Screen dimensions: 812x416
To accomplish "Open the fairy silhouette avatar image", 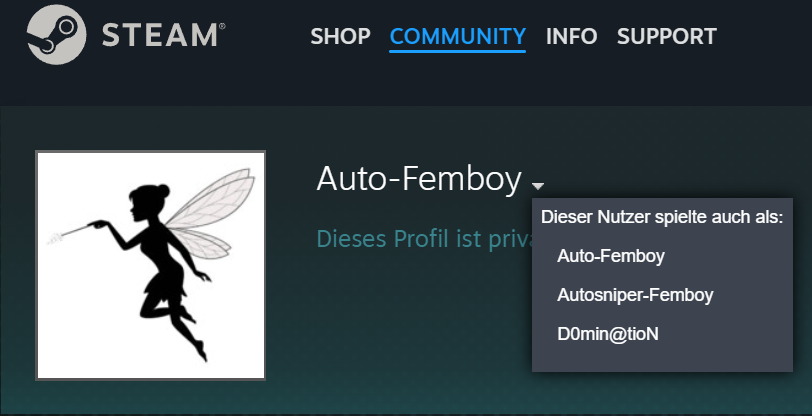I will (x=150, y=265).
